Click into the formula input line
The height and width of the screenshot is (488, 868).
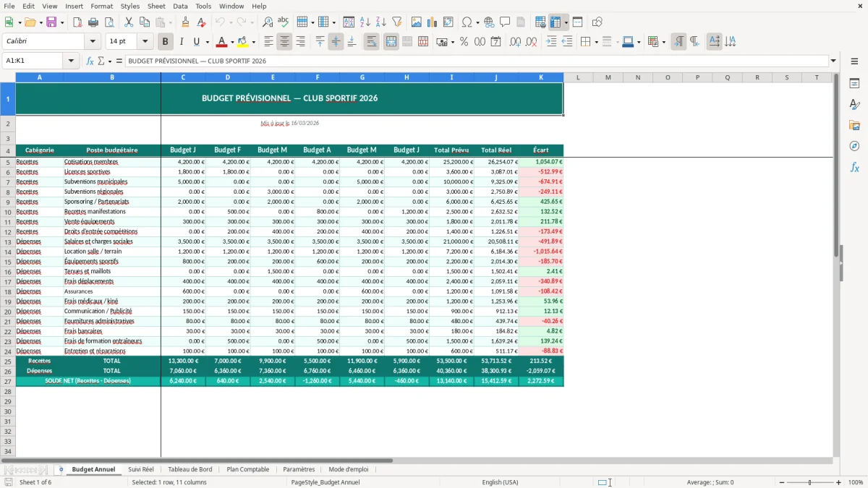point(476,61)
